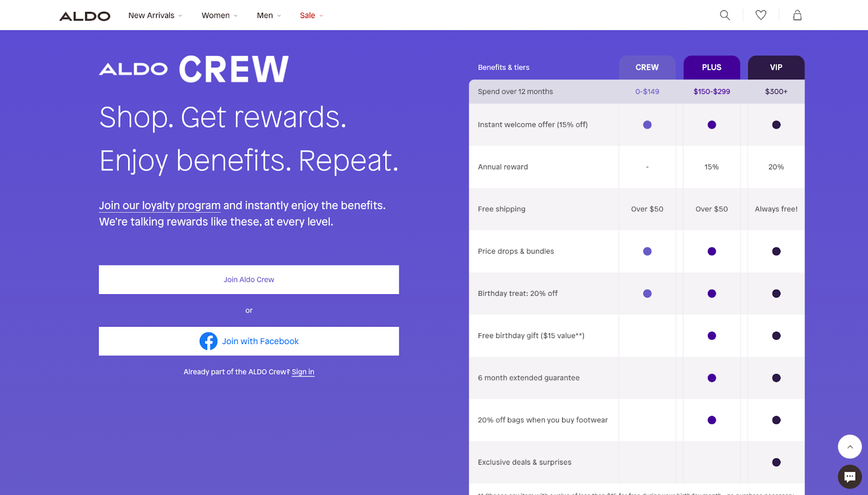Expand the Women dropdown menu
The width and height of the screenshot is (868, 495).
tap(219, 15)
